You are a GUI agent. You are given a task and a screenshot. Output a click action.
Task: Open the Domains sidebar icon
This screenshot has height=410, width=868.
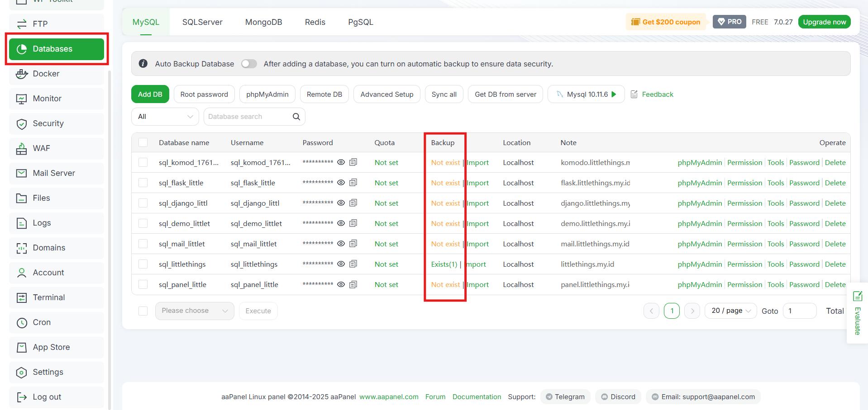click(x=21, y=248)
